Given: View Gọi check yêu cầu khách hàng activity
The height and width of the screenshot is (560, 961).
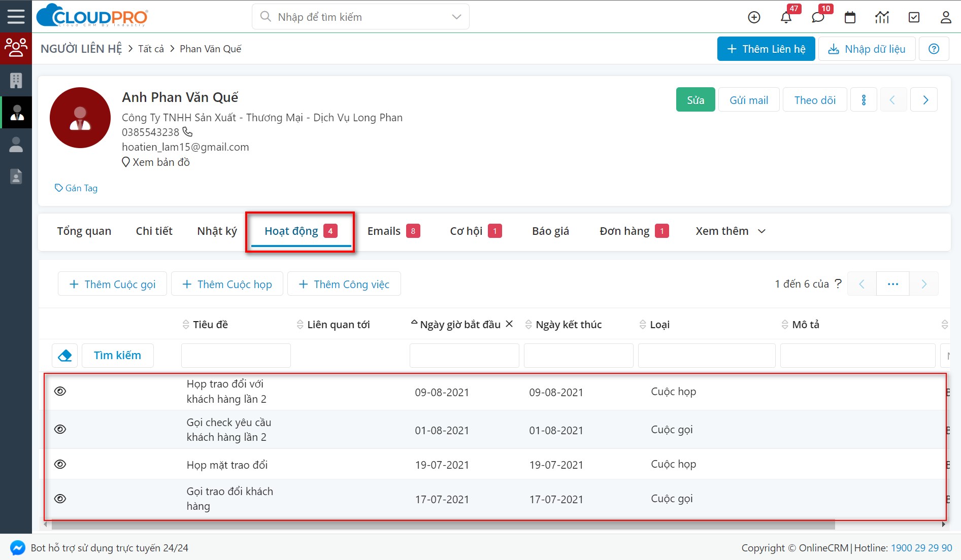Looking at the screenshot, I should (60, 429).
